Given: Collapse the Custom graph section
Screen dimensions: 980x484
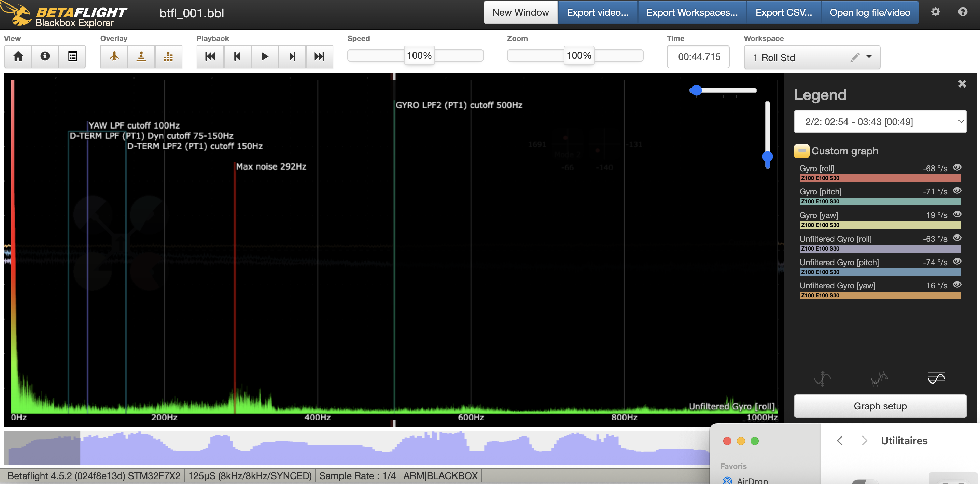Looking at the screenshot, I should tap(801, 151).
